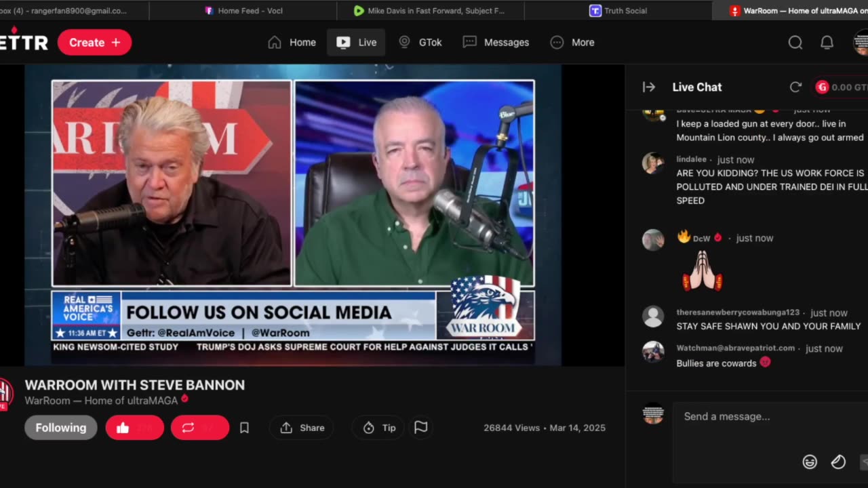Report the video with flag icon
This screenshot has width=868, height=488.
pyautogui.click(x=420, y=428)
